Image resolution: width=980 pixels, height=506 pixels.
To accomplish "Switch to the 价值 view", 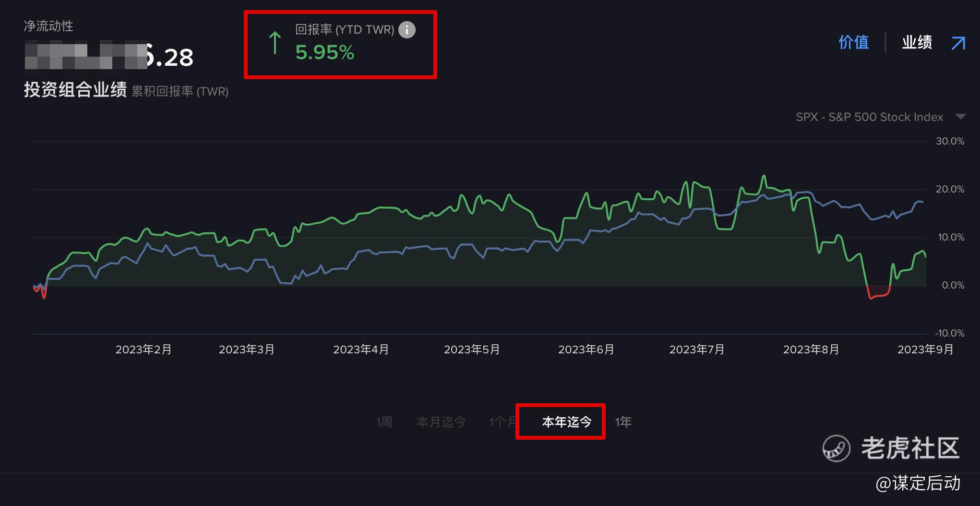I will point(853,42).
